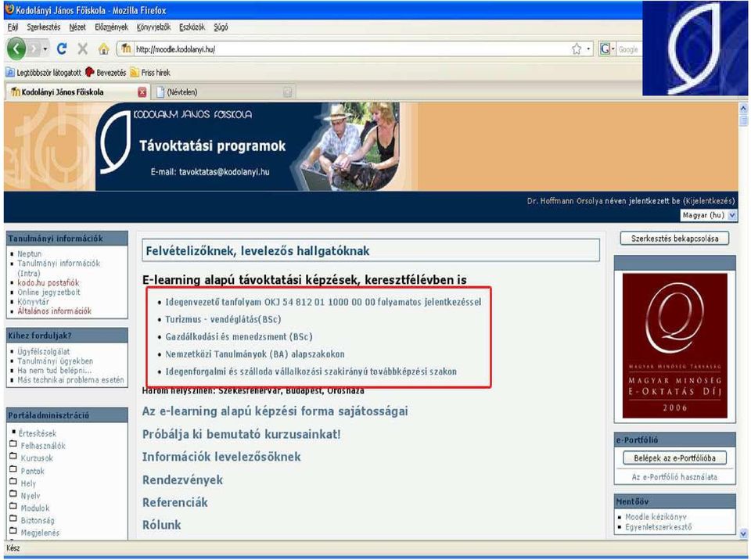Screen dimensions: 751x560
Task: Expand the Hely admin folder
Action: [13, 482]
